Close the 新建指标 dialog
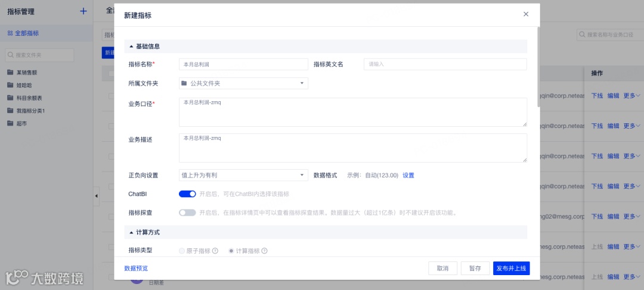This screenshot has width=644, height=290. pos(526,14)
